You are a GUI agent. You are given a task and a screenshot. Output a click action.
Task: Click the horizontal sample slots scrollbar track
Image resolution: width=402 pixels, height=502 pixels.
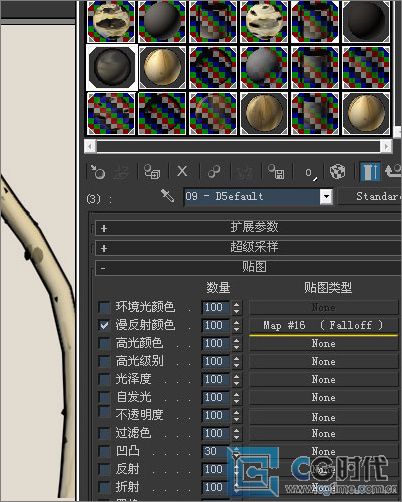point(238,146)
